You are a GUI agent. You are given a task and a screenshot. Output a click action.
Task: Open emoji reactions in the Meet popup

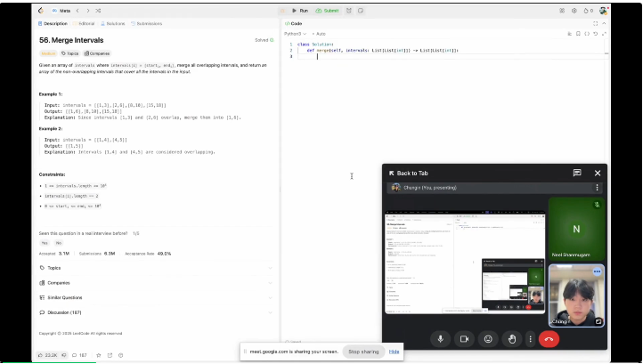pos(488,338)
